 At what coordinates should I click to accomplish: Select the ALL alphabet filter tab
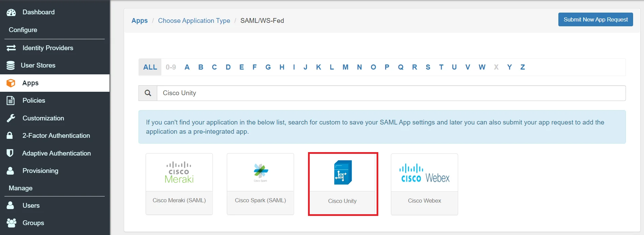(x=150, y=67)
